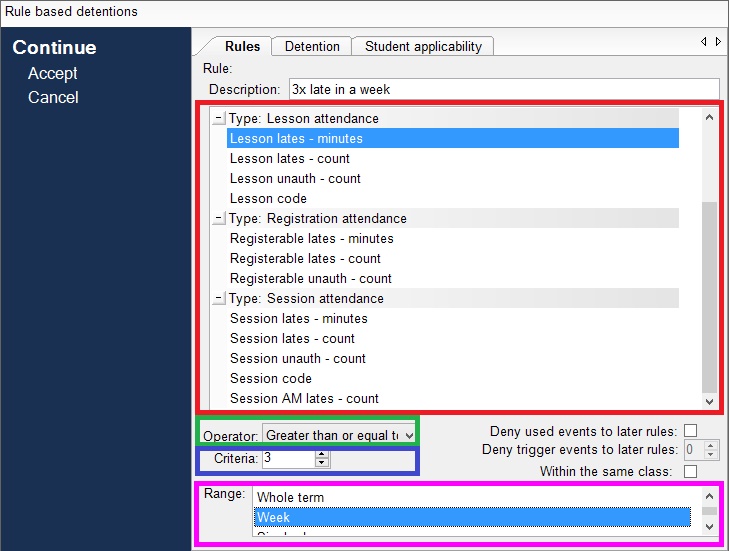Viewport: 729px width, 551px height.
Task: Open the Operator dropdown
Action: pos(408,435)
